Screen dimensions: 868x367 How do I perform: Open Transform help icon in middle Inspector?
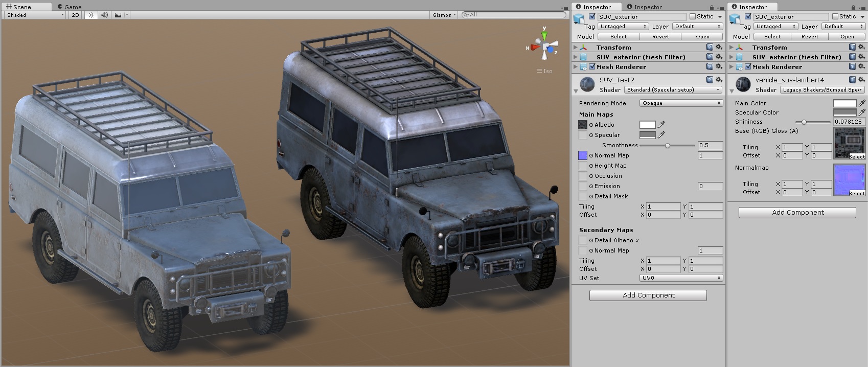(710, 47)
